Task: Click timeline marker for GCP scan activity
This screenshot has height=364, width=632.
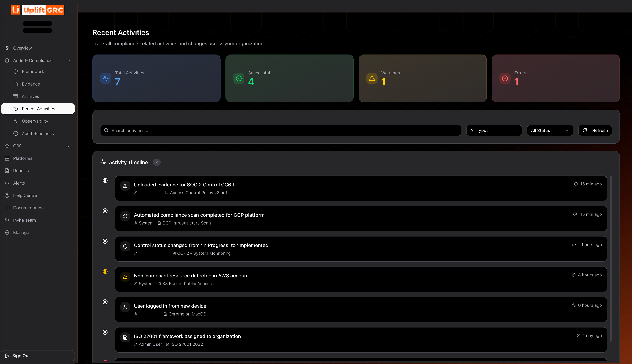Action: click(105, 211)
